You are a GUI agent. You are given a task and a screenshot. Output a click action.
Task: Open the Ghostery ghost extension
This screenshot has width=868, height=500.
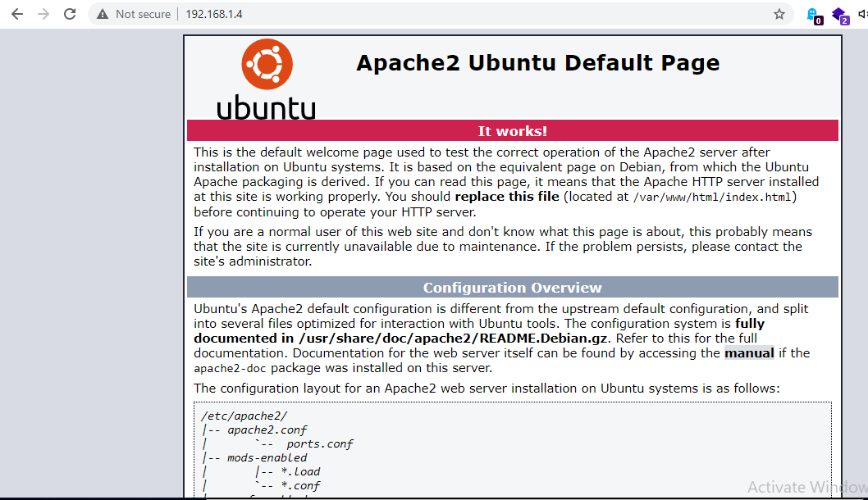(x=814, y=16)
